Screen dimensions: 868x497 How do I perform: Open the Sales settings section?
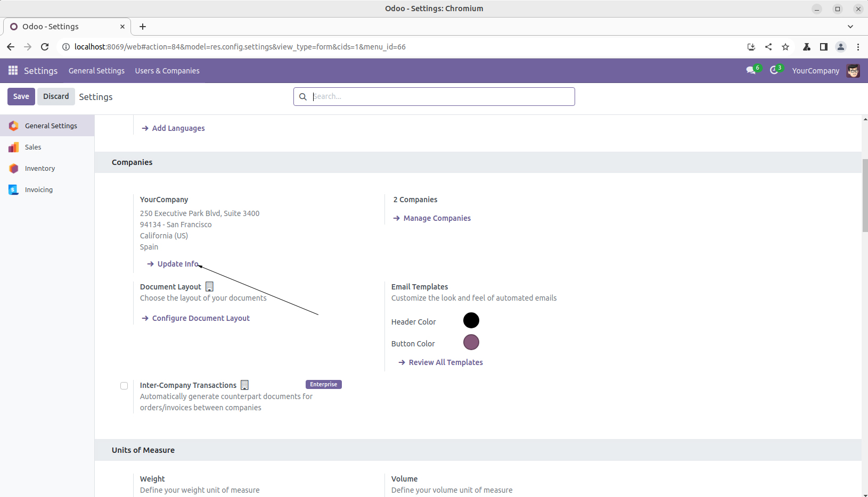pyautogui.click(x=33, y=147)
